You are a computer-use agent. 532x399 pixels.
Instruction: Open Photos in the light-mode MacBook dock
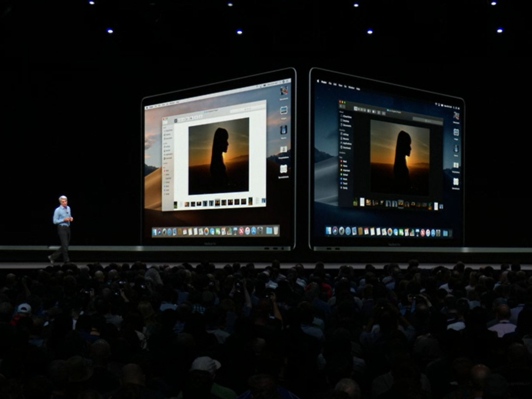[207, 232]
